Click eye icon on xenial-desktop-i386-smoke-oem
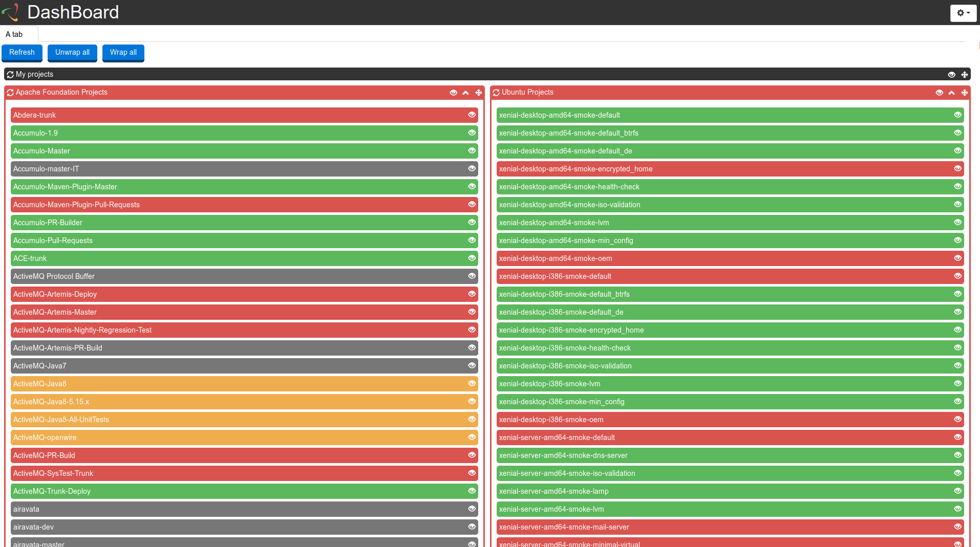980x547 pixels. [957, 419]
